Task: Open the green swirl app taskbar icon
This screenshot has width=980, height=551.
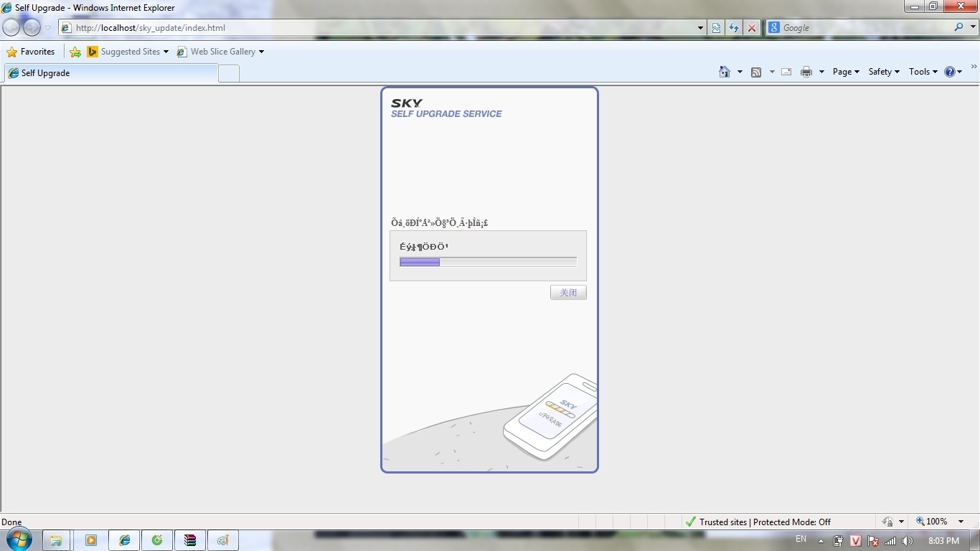Action: tap(157, 540)
